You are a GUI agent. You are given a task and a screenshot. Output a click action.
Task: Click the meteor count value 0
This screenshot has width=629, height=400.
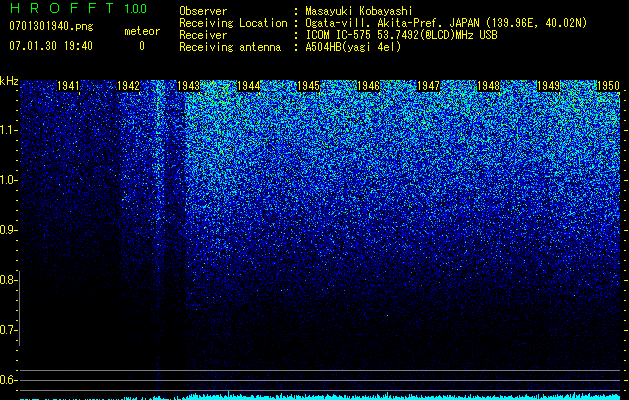click(142, 46)
